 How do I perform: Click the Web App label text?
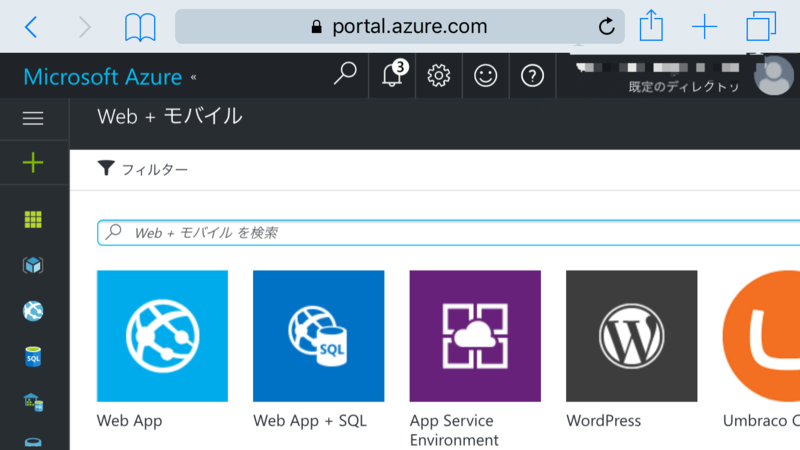(130, 420)
